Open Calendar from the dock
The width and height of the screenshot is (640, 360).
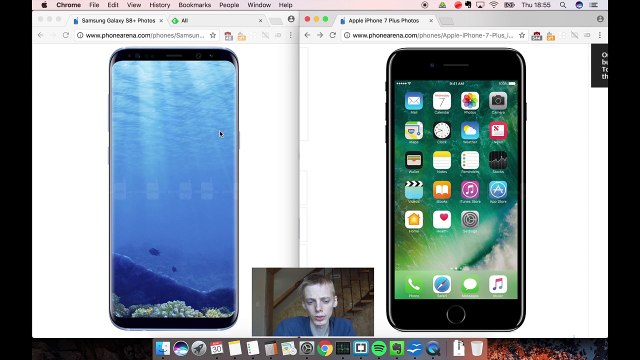pyautogui.click(x=217, y=348)
